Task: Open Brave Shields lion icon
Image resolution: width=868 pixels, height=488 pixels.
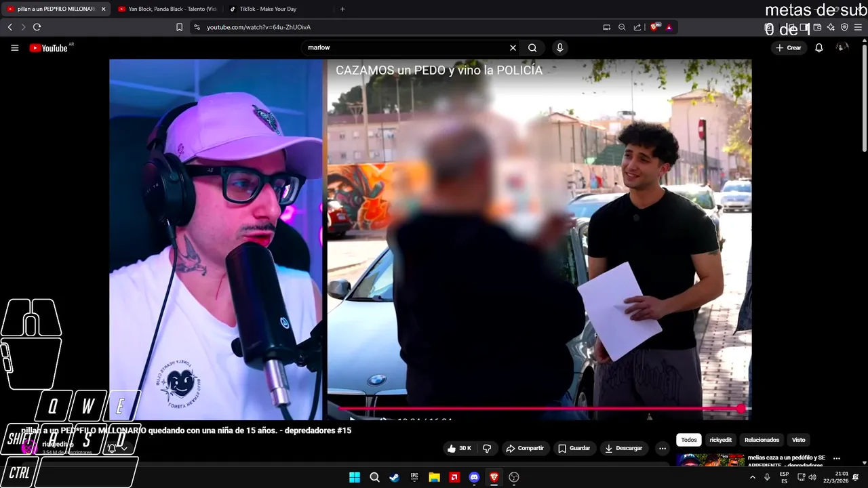Action: click(x=655, y=27)
